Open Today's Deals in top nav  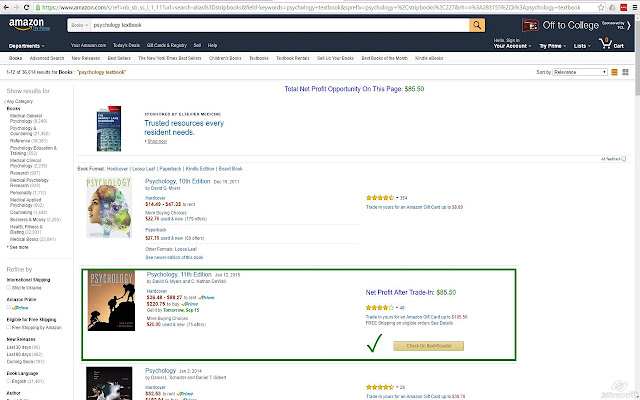pyautogui.click(x=127, y=45)
